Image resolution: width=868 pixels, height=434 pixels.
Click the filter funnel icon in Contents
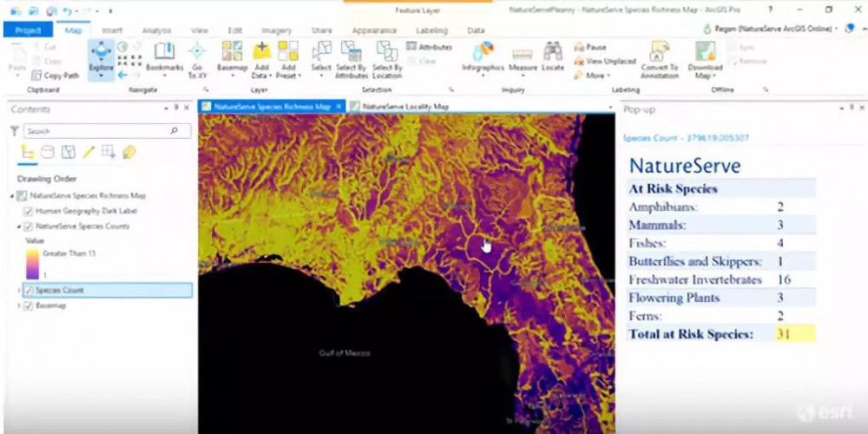(15, 131)
